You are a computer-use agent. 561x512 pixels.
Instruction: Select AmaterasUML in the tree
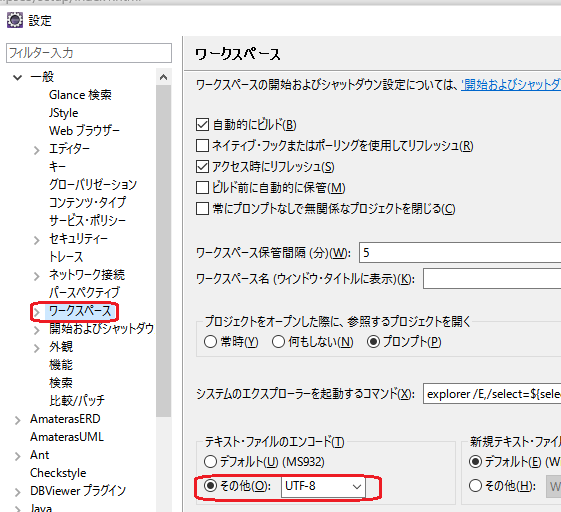coord(67,437)
